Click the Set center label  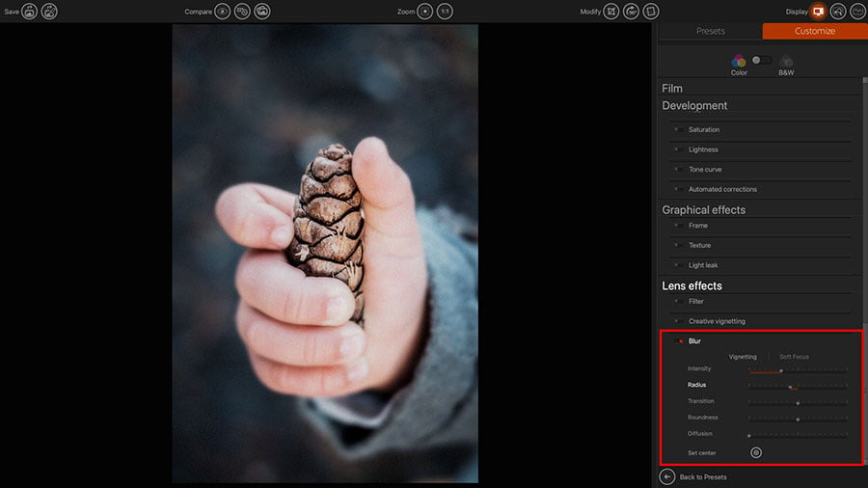pos(701,452)
